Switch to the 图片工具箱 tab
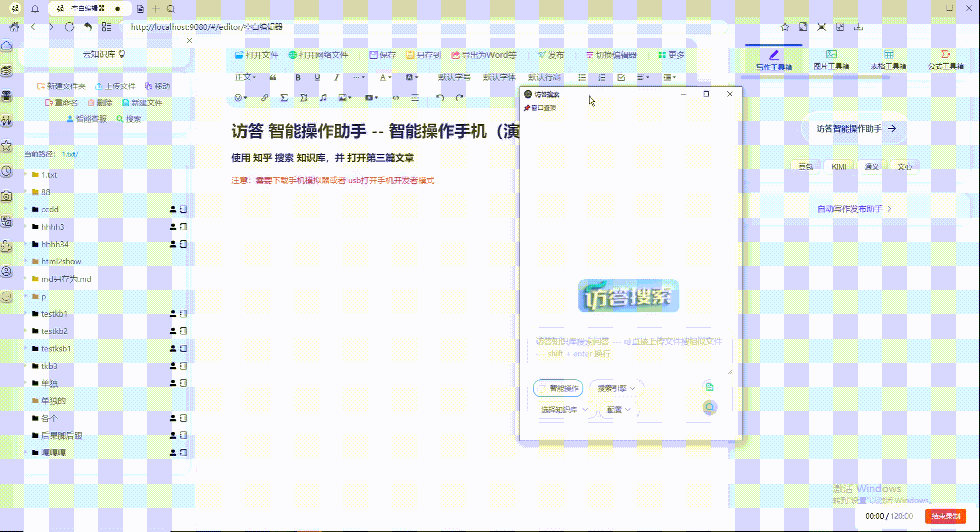 [831, 58]
